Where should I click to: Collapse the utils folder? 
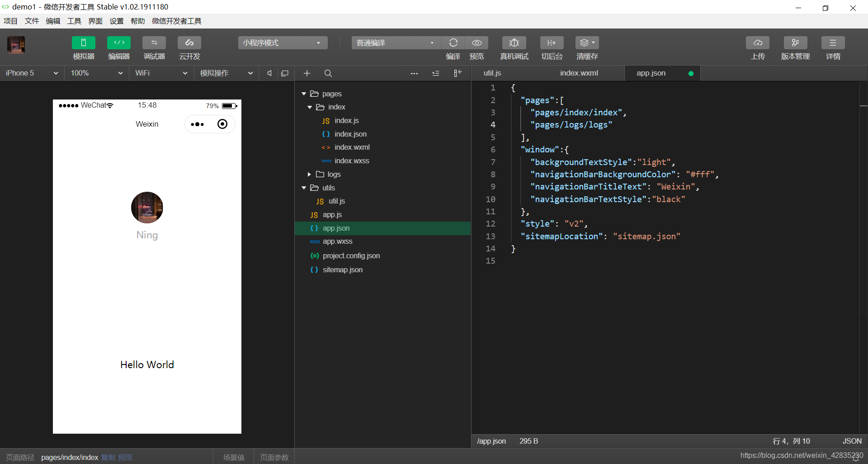(304, 188)
